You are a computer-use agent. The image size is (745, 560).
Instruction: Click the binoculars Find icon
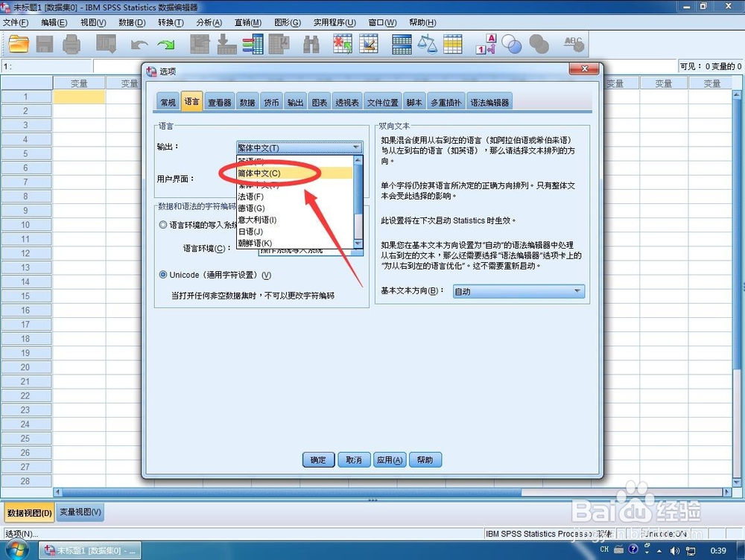(x=311, y=44)
